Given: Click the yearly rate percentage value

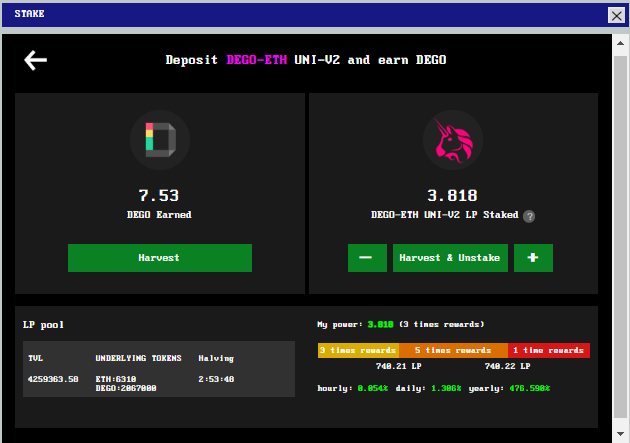Looking at the screenshot, I should click(x=530, y=388).
